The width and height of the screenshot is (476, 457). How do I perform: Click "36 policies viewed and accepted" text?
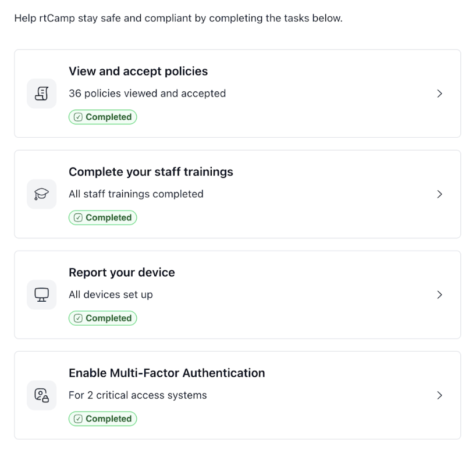147,94
